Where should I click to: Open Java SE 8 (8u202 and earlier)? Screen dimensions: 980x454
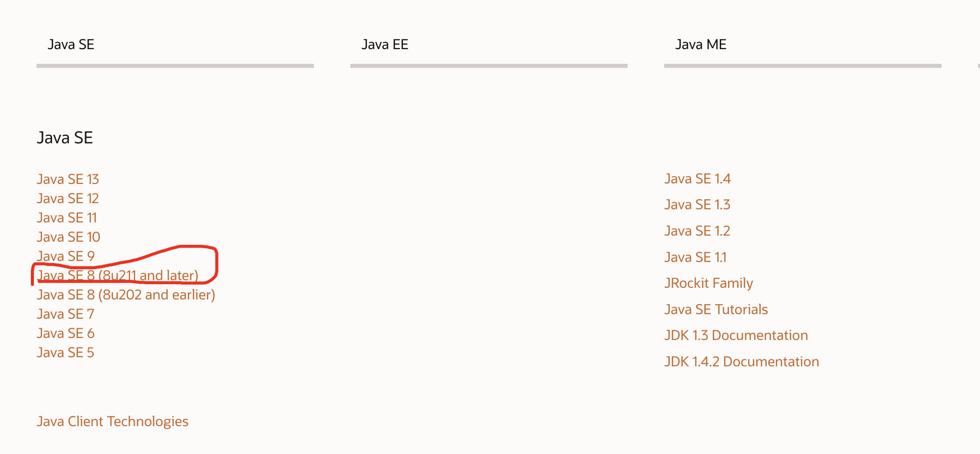[126, 295]
